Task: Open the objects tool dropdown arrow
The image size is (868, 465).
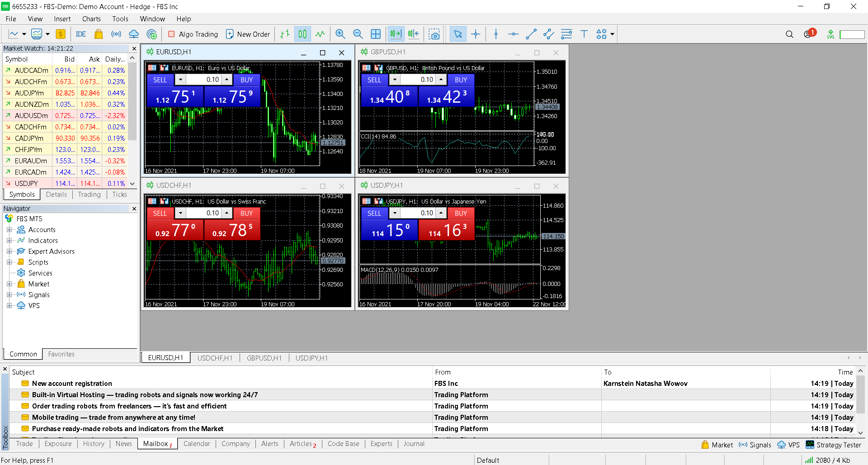Action: 612,34
